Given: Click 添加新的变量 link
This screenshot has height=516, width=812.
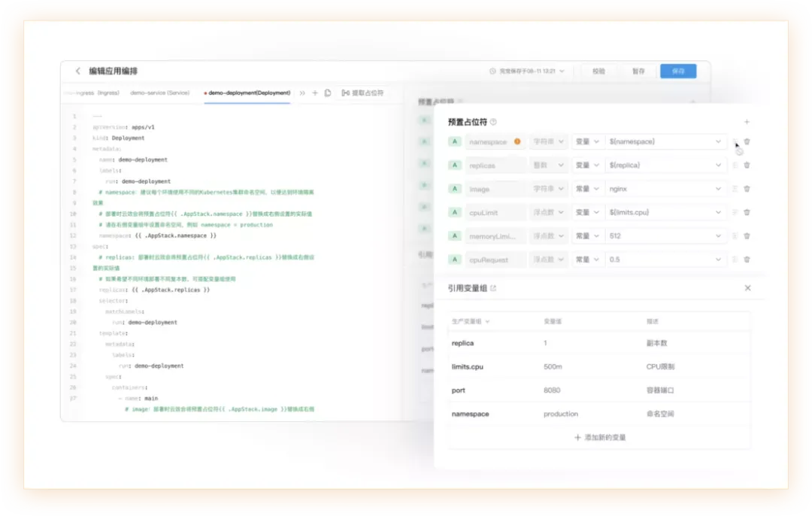Looking at the screenshot, I should (x=600, y=437).
